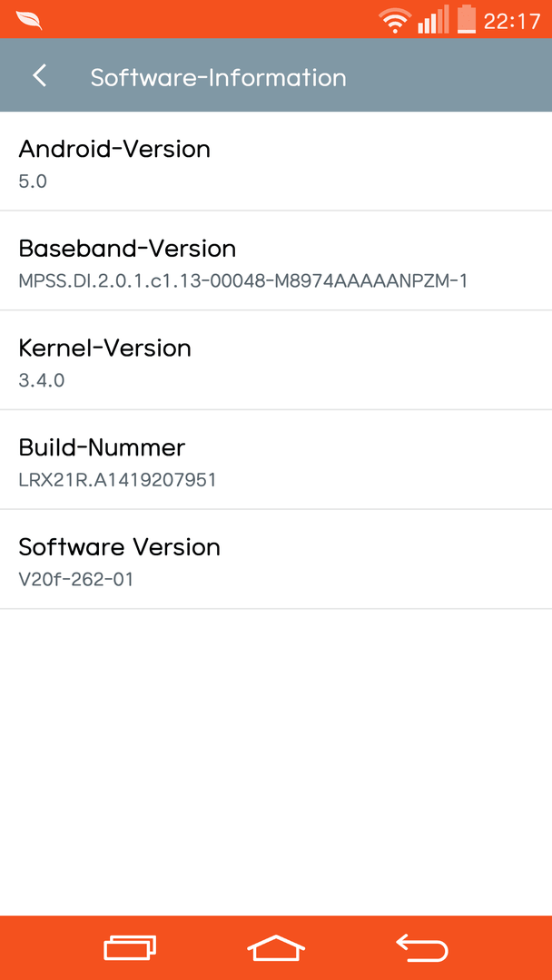Tap the bottom back navigation icon

coord(422,947)
